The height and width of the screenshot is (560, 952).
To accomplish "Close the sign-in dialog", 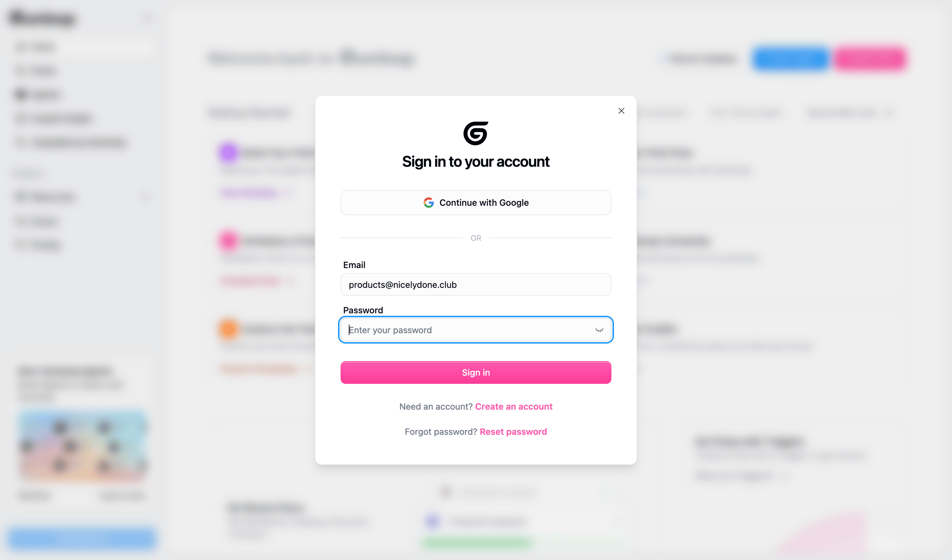I will tap(621, 111).
